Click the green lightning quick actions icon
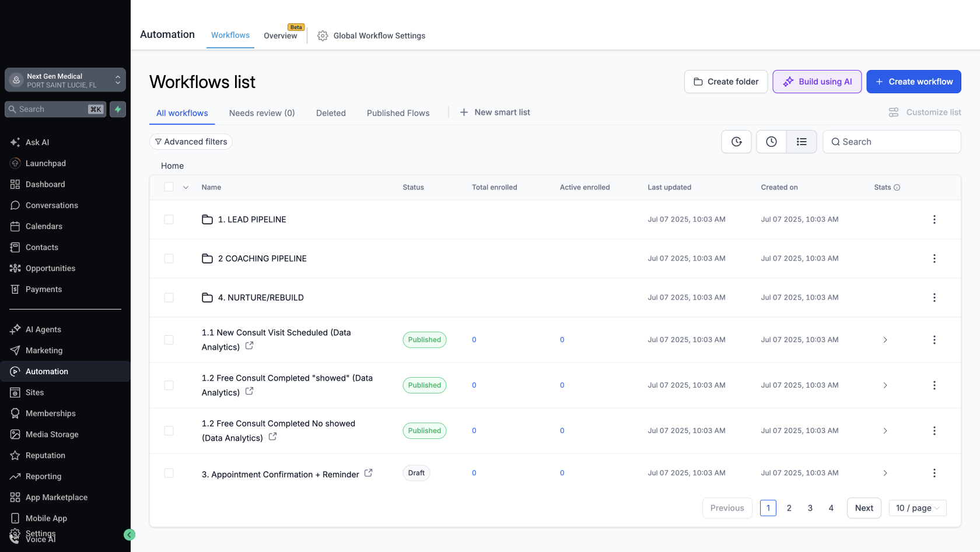Screen dimensions: 980x552 click(118, 109)
